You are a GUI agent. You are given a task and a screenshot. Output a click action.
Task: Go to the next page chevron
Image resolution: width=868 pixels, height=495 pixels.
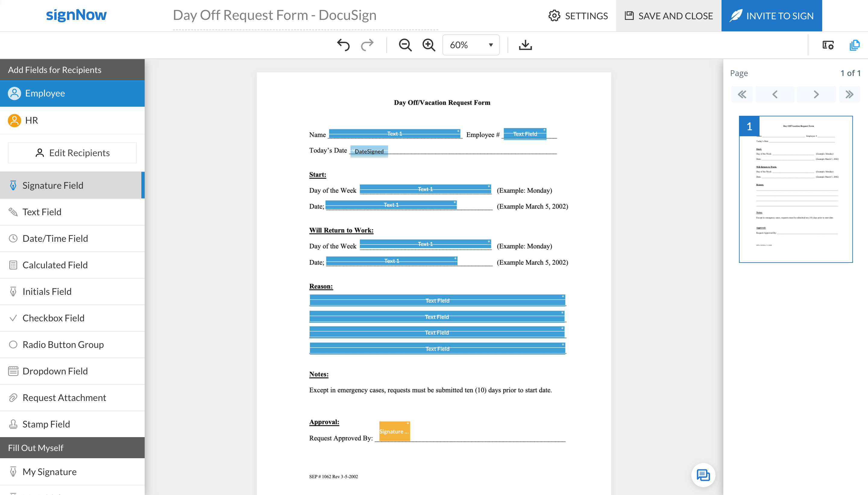[x=816, y=94]
